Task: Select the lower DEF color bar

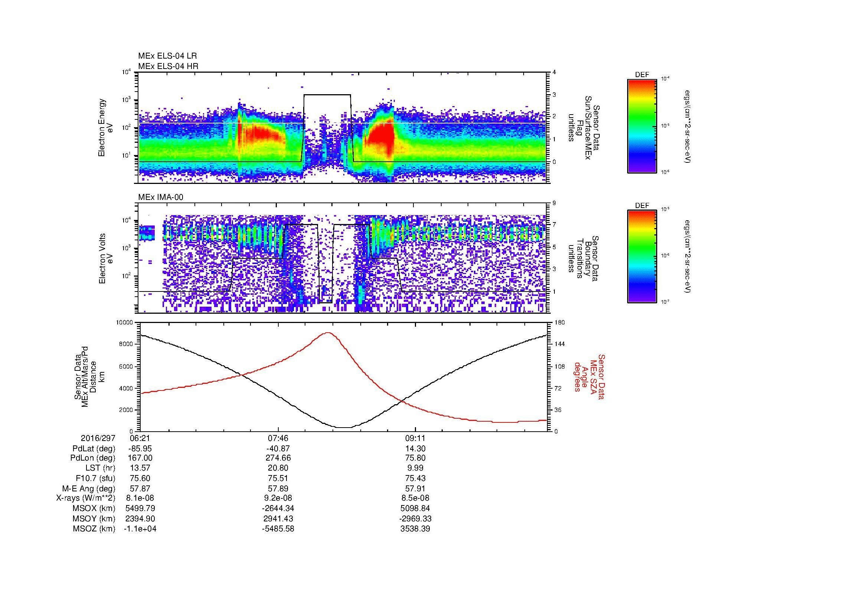Action: point(642,257)
